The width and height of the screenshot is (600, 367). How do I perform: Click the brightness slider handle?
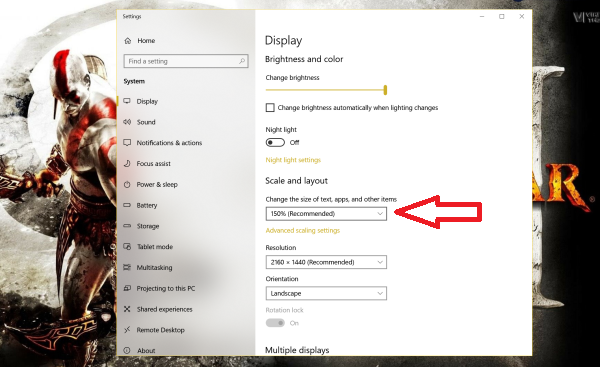click(x=385, y=90)
